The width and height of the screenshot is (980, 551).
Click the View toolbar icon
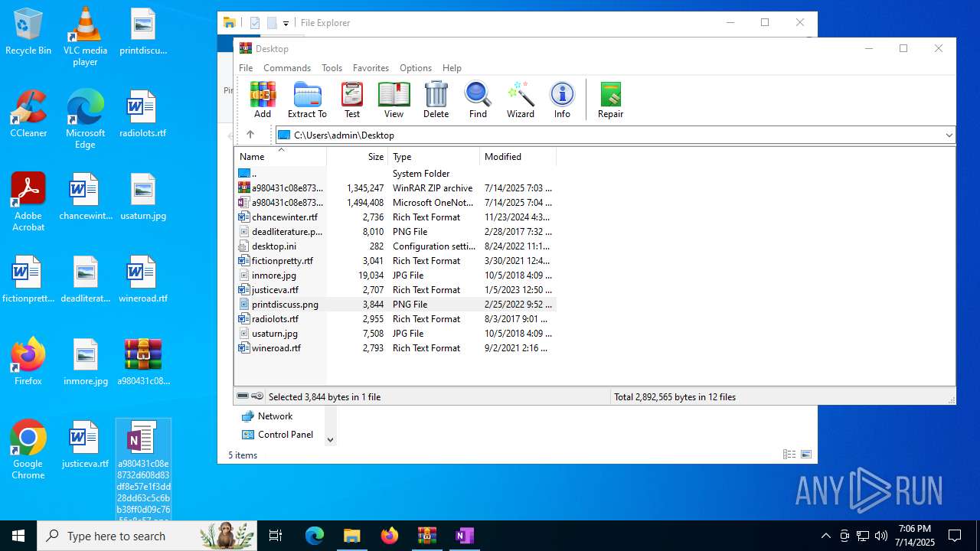pyautogui.click(x=394, y=100)
